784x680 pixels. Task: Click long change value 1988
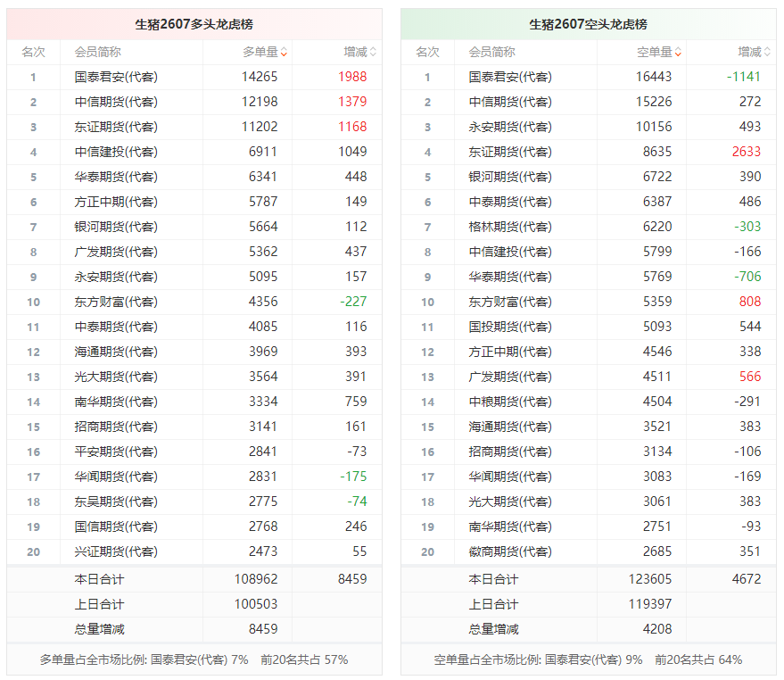click(x=352, y=77)
